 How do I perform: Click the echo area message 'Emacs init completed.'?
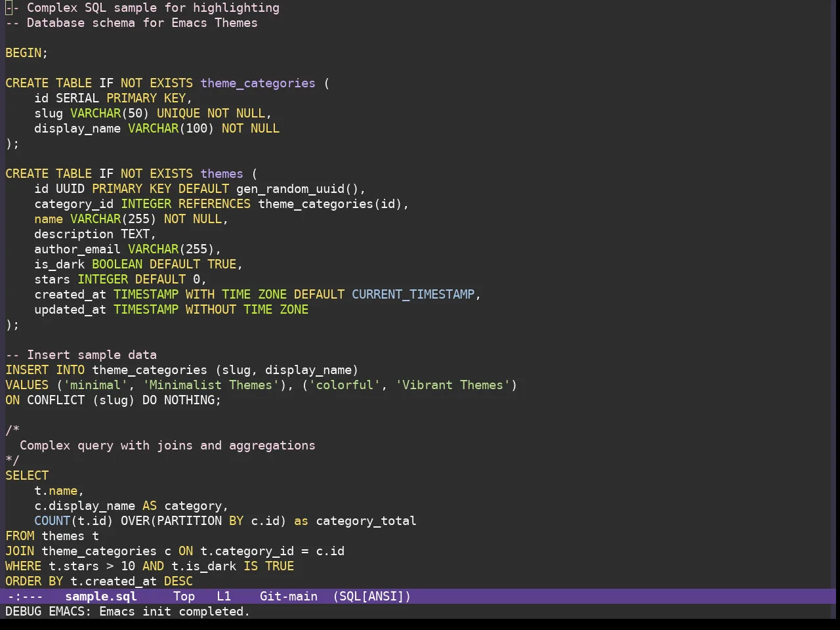tap(175, 612)
